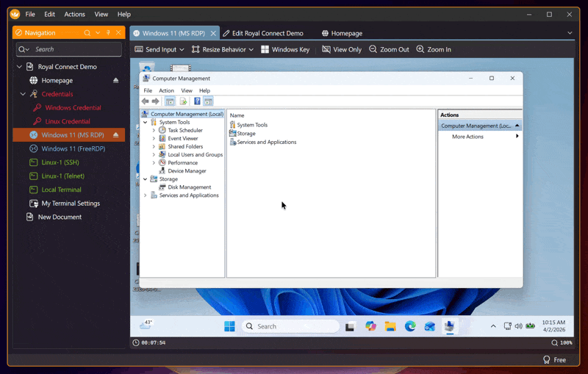Click the Windows Start button on taskbar
Viewport: 588px width, 374px height.
click(229, 326)
